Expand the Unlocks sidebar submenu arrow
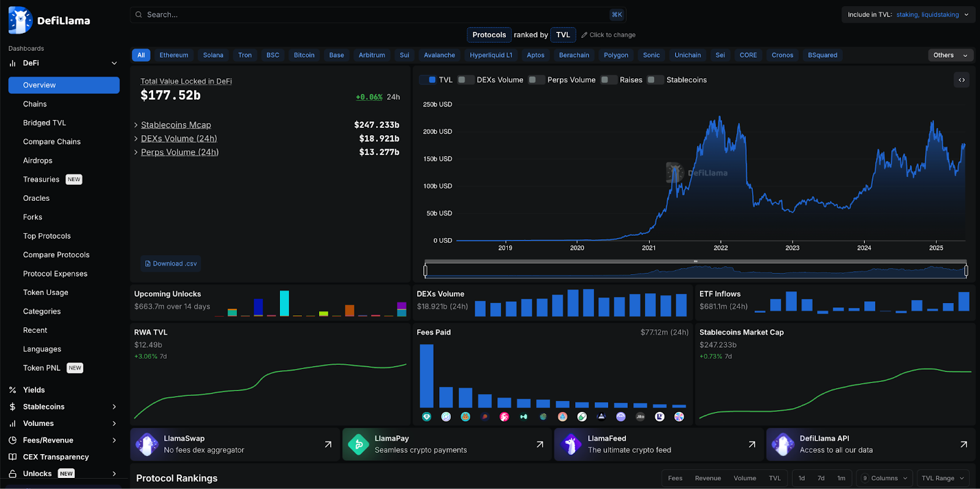980x489 pixels. (114, 474)
